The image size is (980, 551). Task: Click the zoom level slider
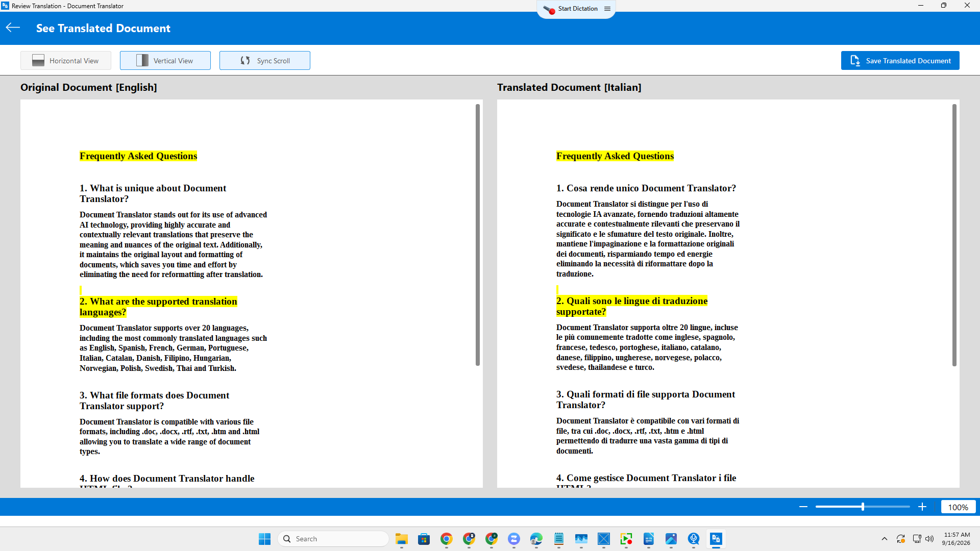(x=863, y=507)
